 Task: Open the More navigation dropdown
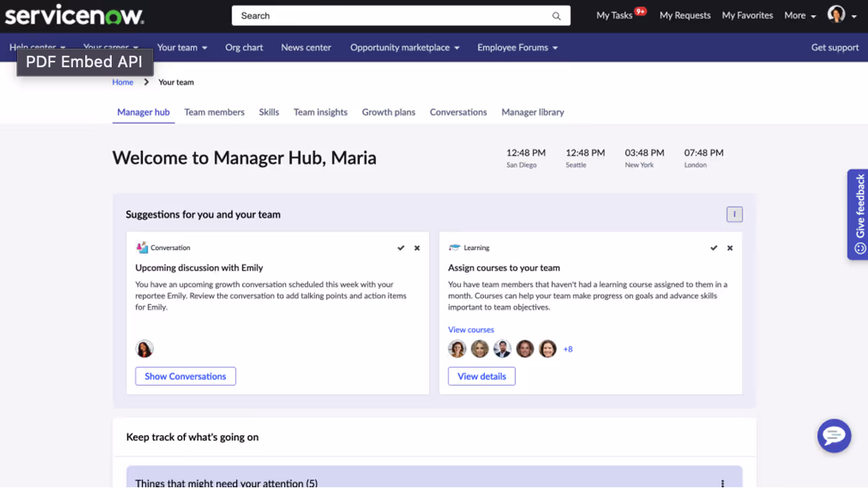[x=799, y=15]
